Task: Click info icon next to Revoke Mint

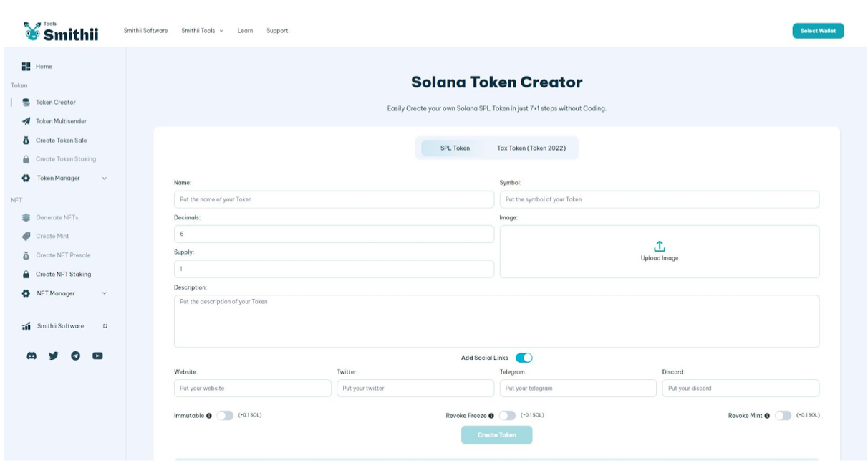Action: point(767,416)
